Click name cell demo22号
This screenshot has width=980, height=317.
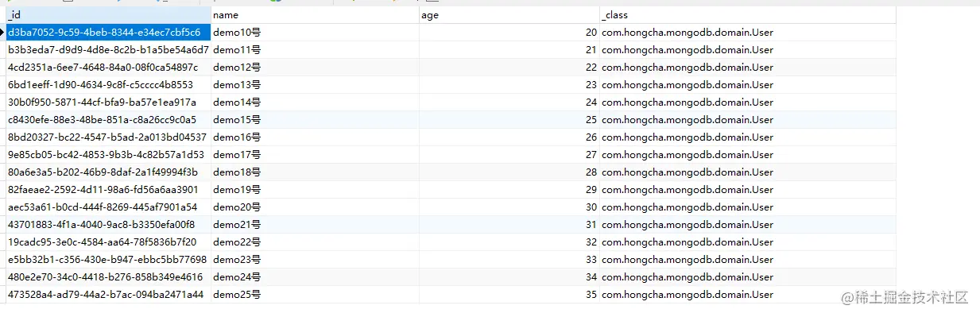coord(316,242)
